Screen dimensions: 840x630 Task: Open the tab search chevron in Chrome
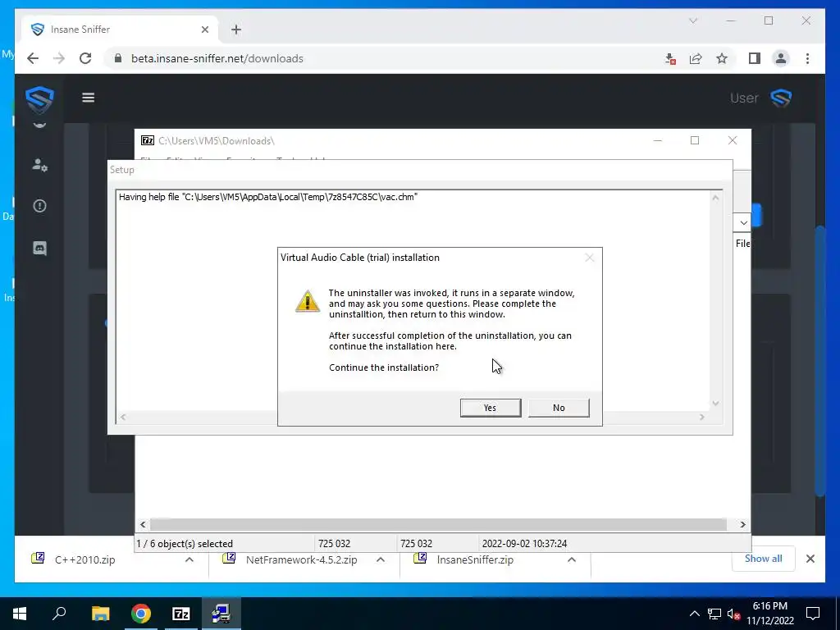click(692, 21)
